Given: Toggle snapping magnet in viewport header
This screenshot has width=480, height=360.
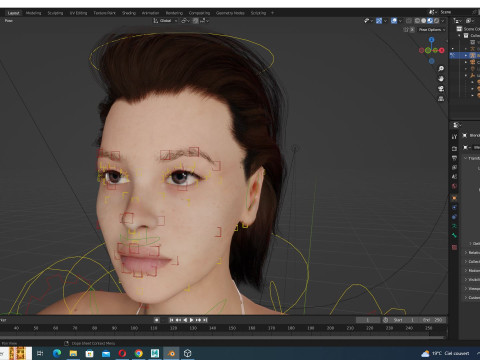Looking at the screenshot, I should (x=195, y=21).
